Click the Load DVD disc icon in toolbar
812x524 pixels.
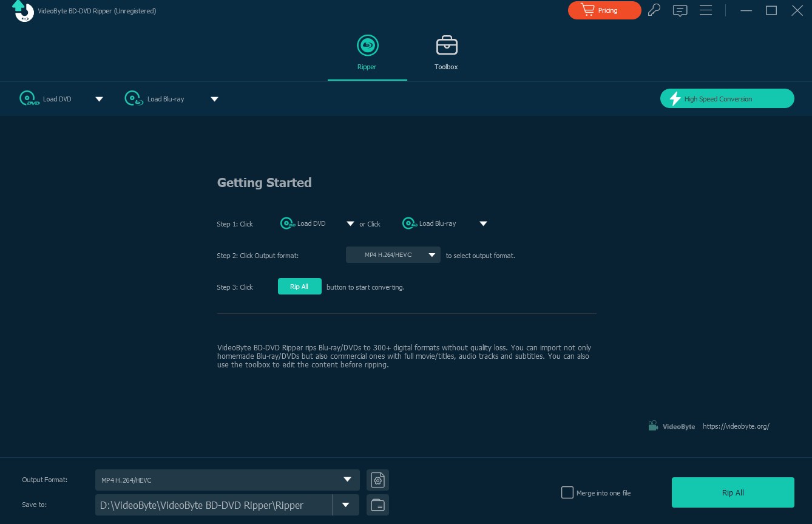coord(29,99)
